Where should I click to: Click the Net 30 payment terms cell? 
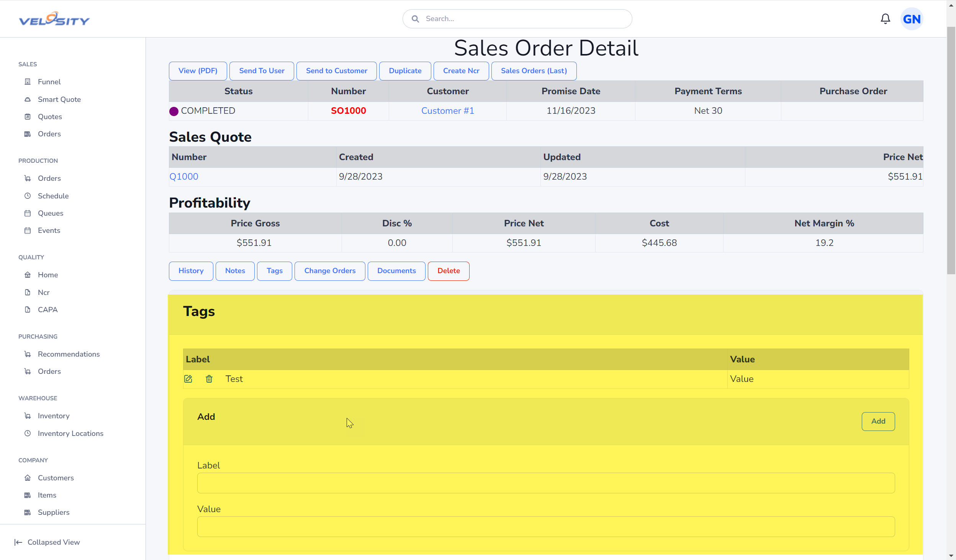click(x=708, y=111)
